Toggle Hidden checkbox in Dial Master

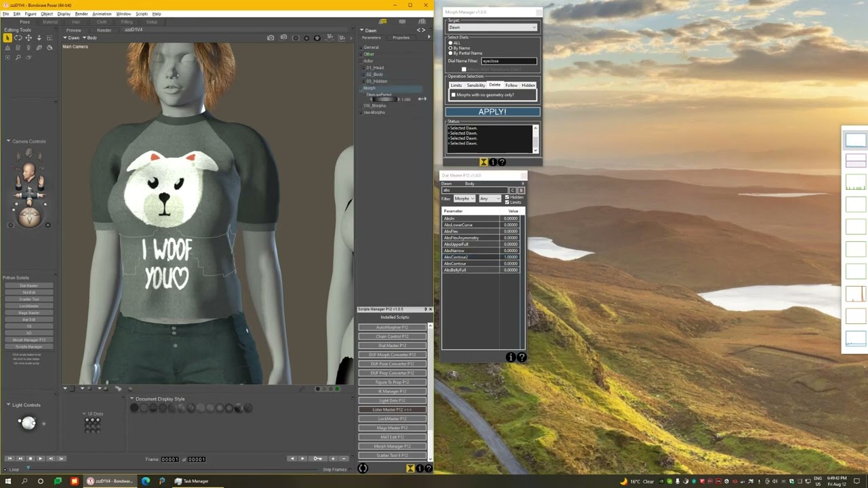click(x=507, y=197)
